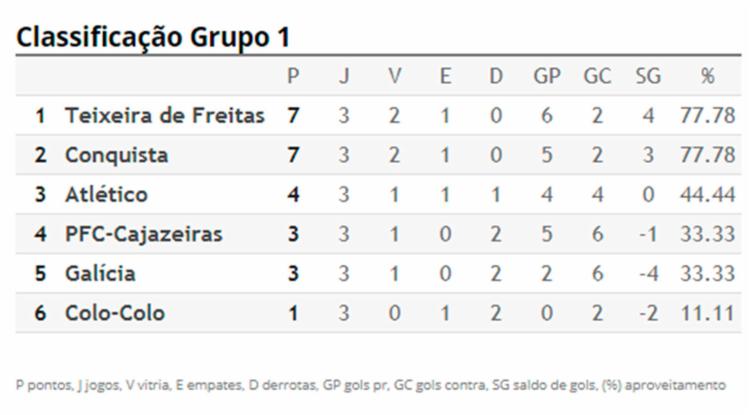Click the Teixeira de Freitas team name
This screenshot has height=415, width=750.
165,115
